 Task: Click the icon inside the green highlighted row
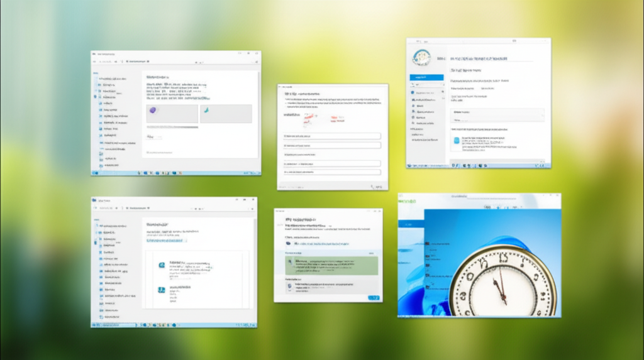click(289, 260)
